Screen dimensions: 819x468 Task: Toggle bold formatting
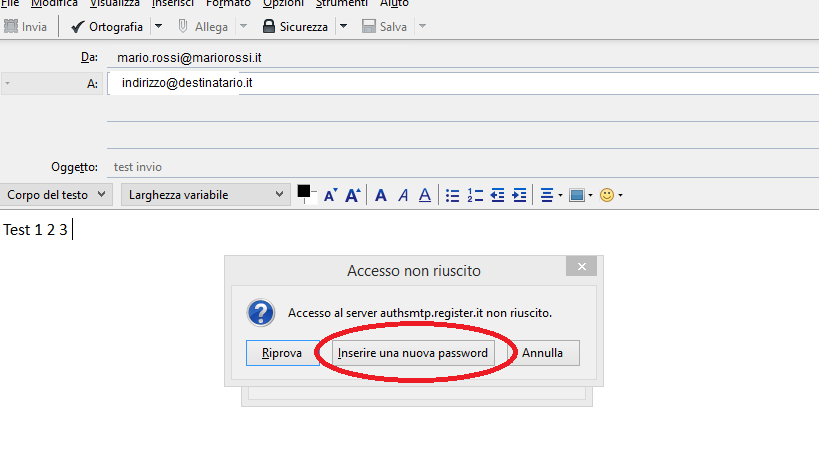click(x=381, y=195)
